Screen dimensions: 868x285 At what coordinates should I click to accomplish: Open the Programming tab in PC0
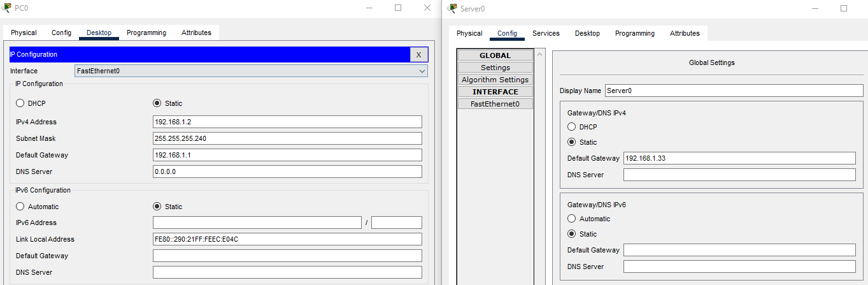click(x=146, y=33)
